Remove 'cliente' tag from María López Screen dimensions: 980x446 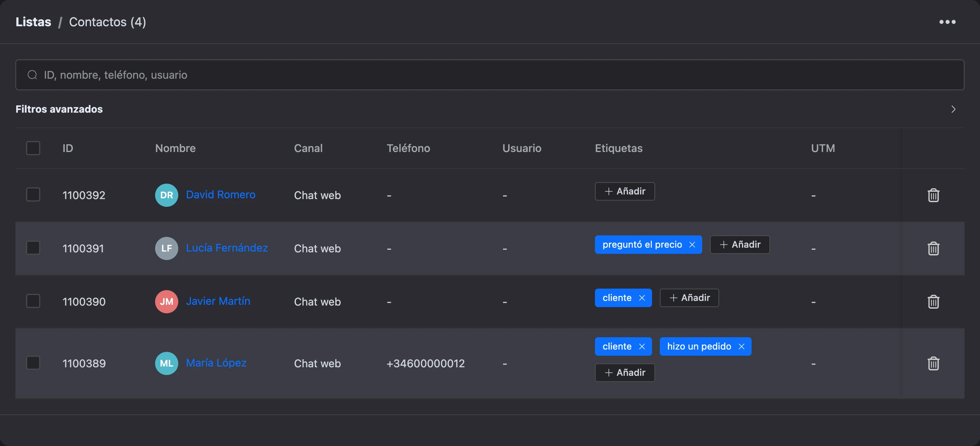(x=642, y=346)
